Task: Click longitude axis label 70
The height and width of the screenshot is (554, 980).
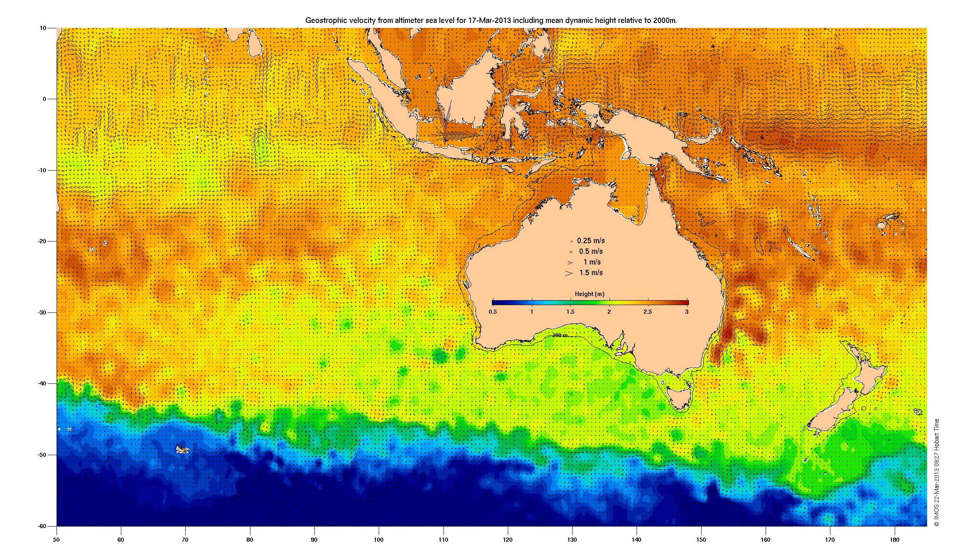Action: tap(185, 540)
